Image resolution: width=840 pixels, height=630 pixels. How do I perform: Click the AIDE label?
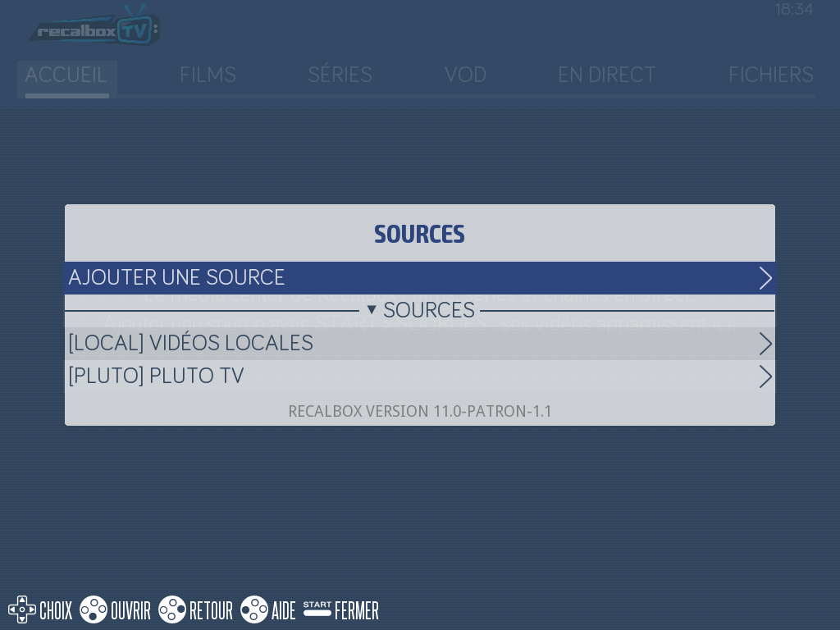click(283, 610)
